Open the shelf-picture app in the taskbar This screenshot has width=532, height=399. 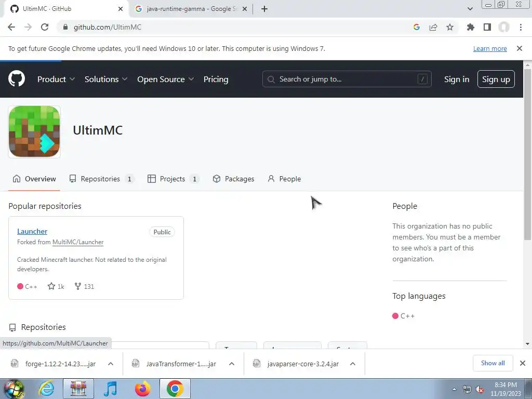[78, 389]
